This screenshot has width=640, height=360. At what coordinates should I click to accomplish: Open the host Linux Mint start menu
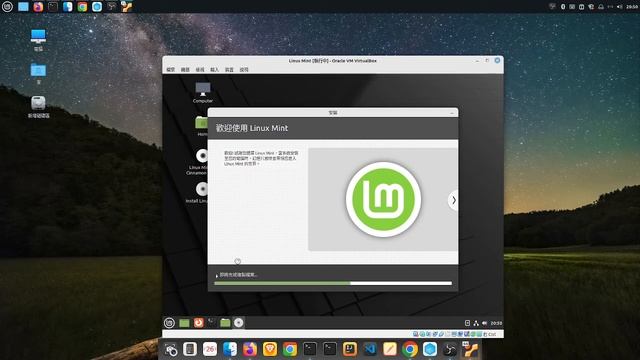point(7,7)
